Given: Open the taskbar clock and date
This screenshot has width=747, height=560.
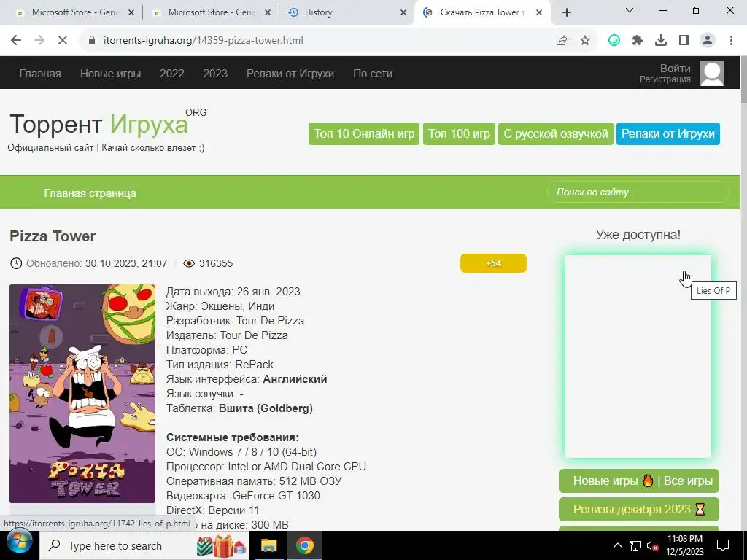Looking at the screenshot, I should pyautogui.click(x=684, y=545).
